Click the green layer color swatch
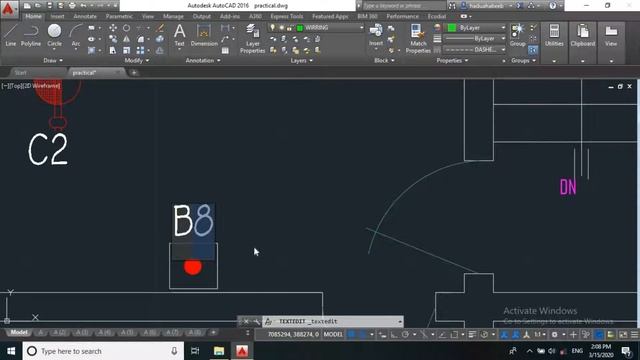This screenshot has height=360, width=640. (300, 27)
